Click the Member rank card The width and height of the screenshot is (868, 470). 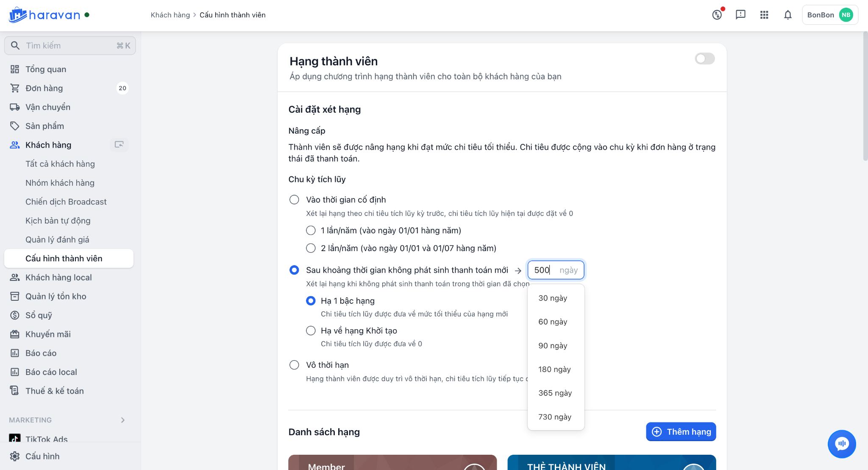pos(392,462)
